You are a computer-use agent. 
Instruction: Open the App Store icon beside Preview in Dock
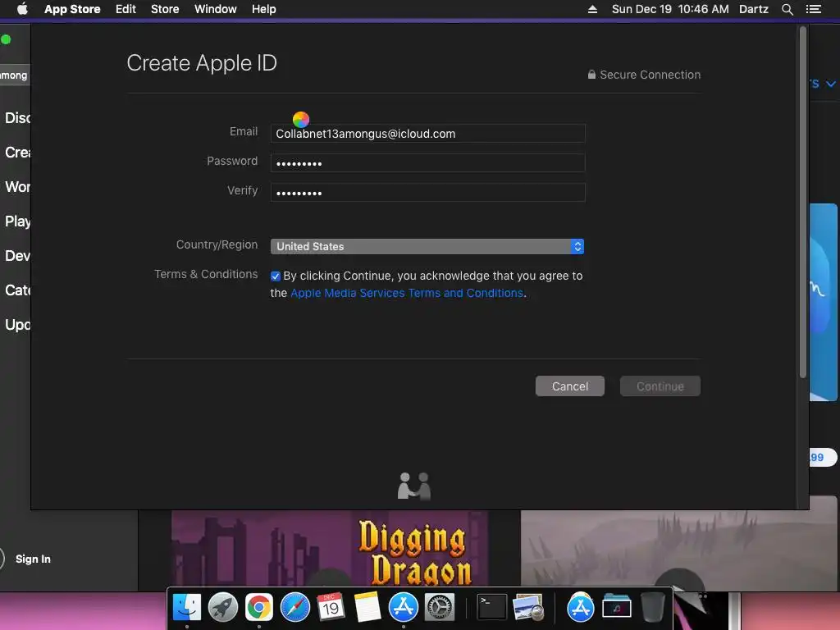(580, 608)
